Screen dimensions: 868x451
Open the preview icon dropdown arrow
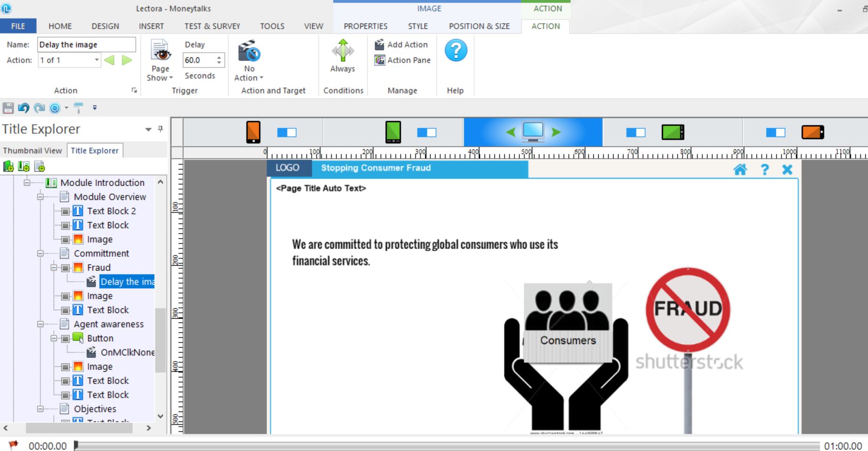[66, 108]
